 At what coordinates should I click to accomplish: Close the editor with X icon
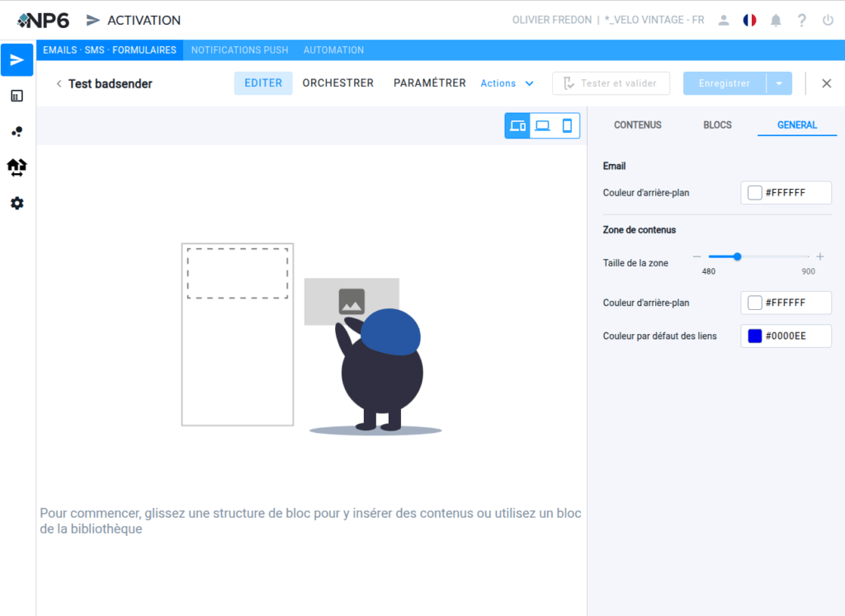826,83
